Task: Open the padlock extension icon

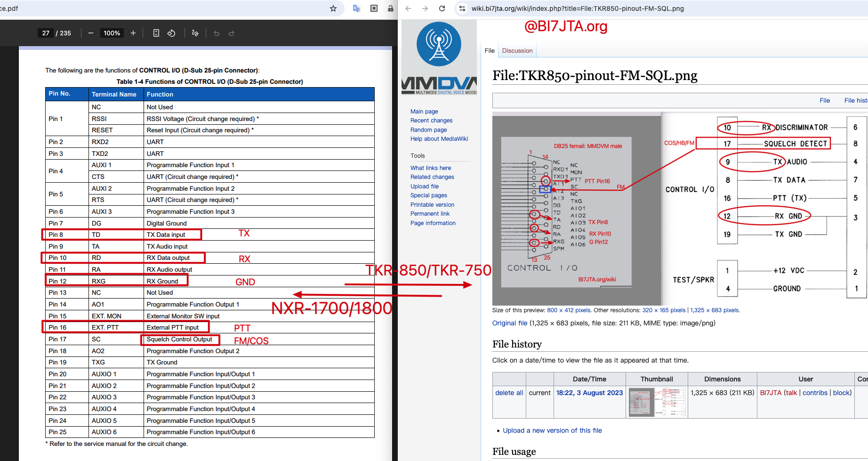Action: pos(390,8)
